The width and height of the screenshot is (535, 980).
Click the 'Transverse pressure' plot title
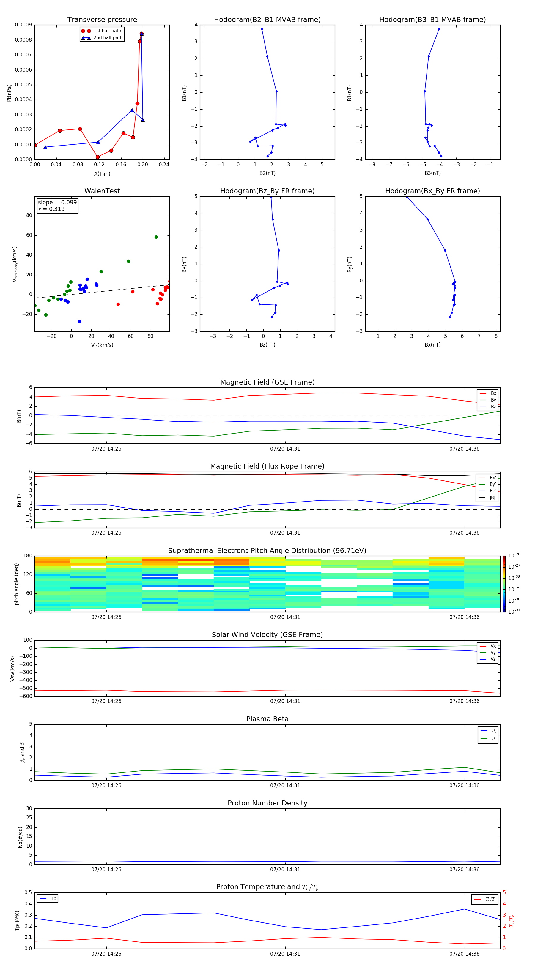coord(102,20)
